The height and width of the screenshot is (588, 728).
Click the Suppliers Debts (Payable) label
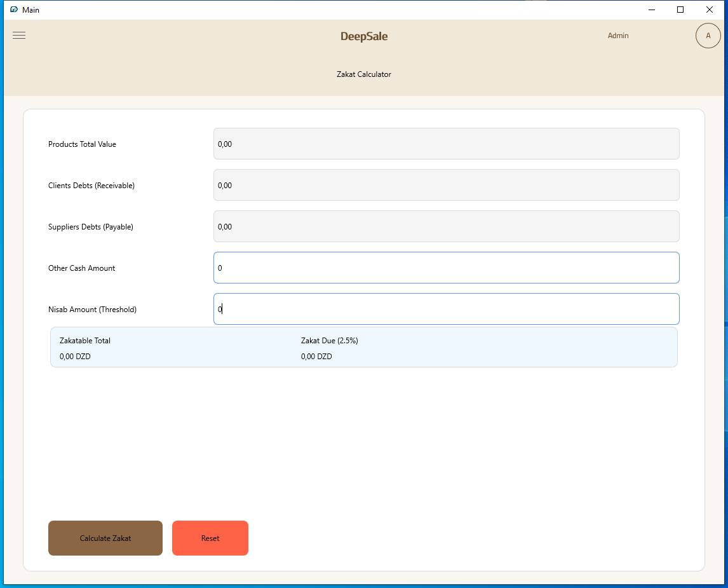tap(91, 227)
